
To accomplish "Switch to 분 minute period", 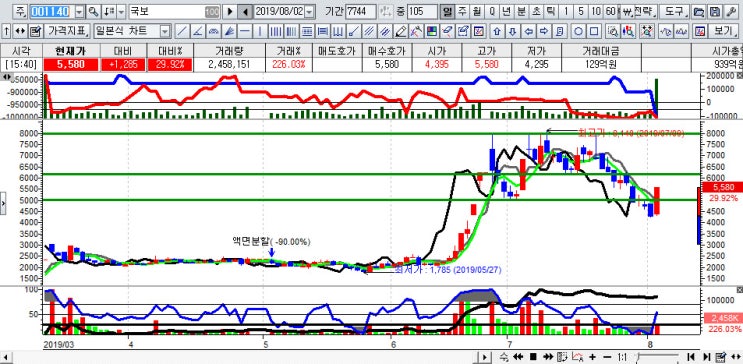I will (521, 11).
